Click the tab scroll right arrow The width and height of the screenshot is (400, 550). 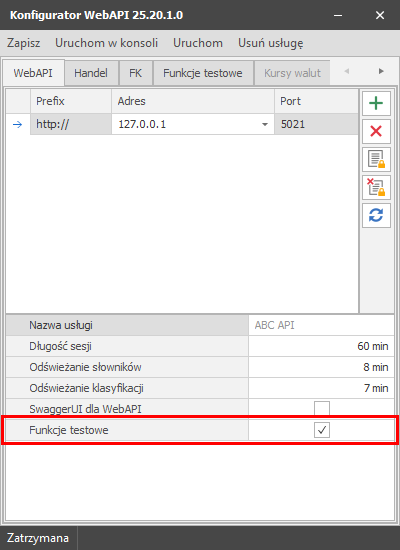(381, 72)
